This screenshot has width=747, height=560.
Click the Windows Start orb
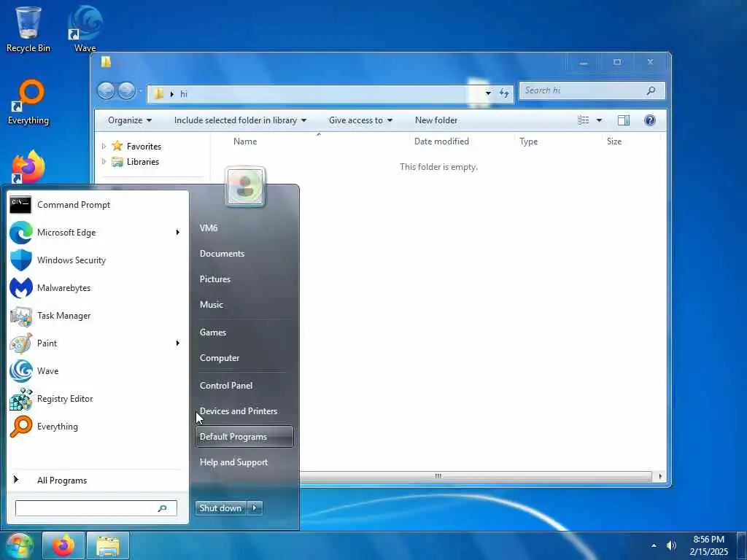(19, 545)
